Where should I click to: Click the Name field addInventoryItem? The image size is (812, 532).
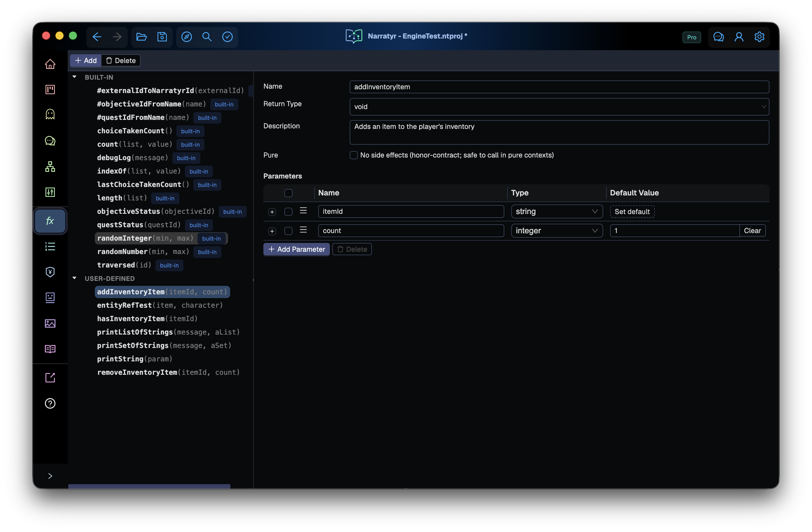[x=559, y=87]
